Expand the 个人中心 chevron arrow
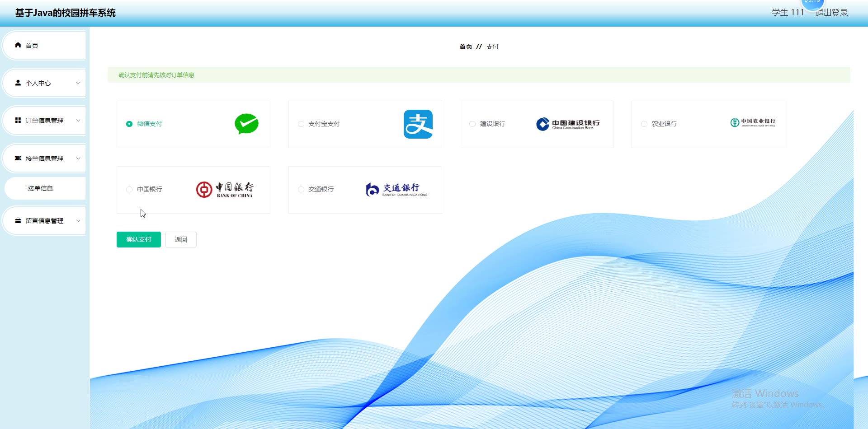Viewport: 868px width, 429px height. (x=78, y=83)
